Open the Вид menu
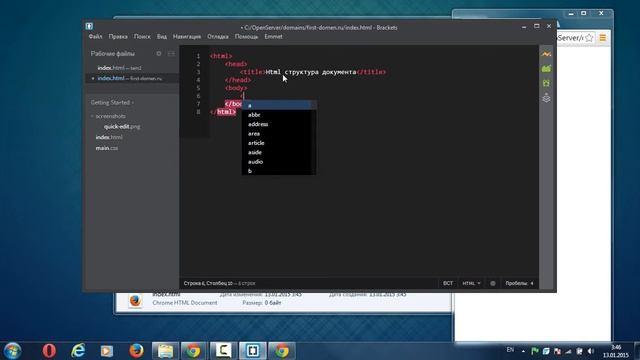Viewport: 640px width, 360px height. (x=162, y=37)
